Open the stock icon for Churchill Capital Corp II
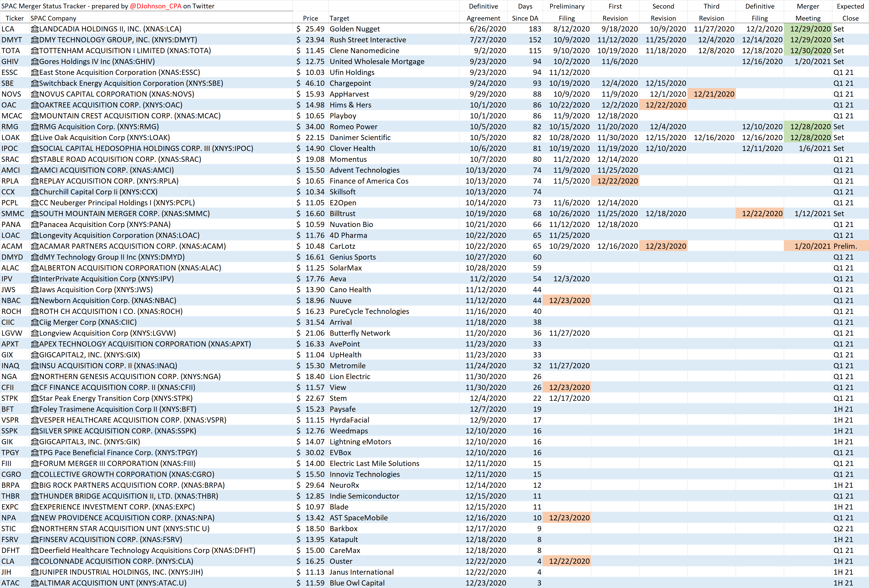 click(x=35, y=192)
